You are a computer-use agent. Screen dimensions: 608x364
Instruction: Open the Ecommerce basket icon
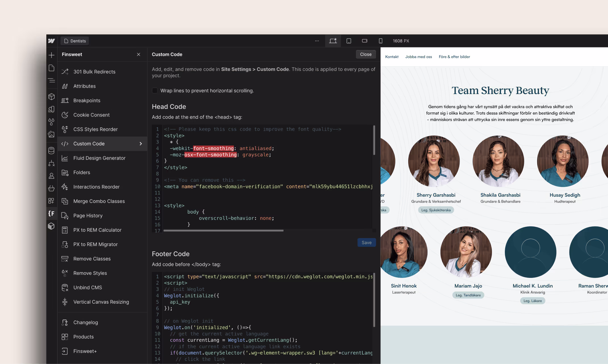(x=51, y=188)
